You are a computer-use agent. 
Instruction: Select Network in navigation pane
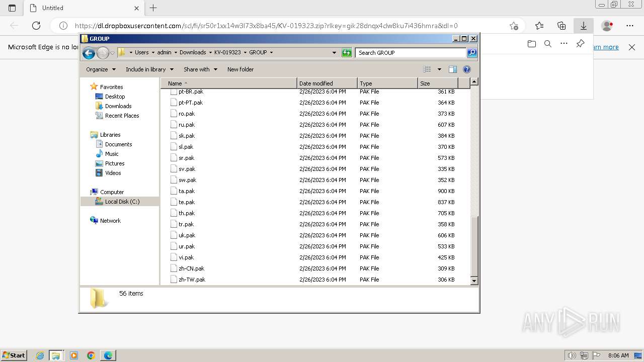pyautogui.click(x=110, y=221)
